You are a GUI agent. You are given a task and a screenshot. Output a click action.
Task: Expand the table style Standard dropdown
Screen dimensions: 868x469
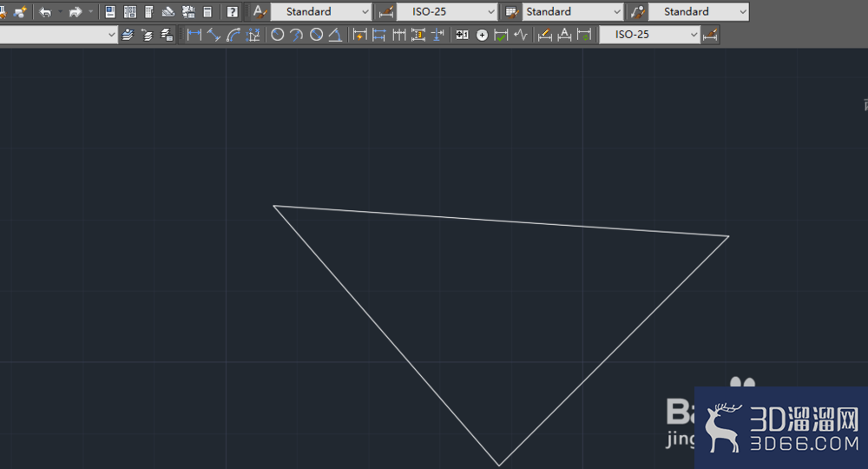point(573,11)
